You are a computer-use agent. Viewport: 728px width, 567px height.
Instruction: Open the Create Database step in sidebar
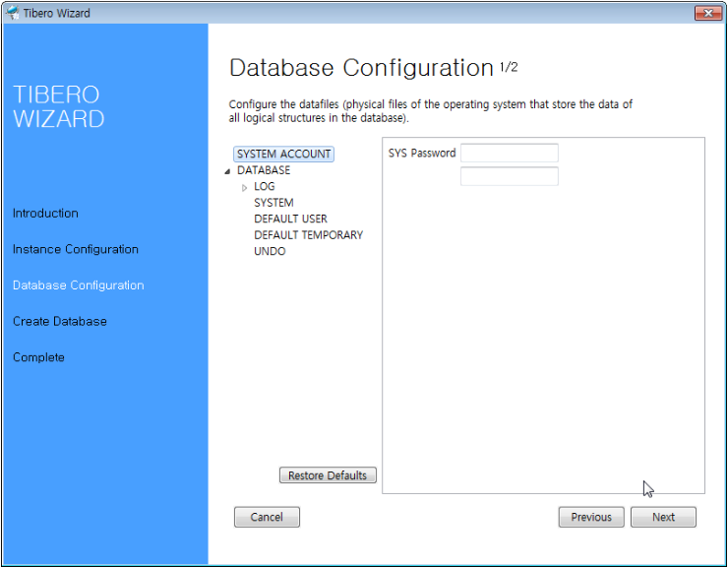tap(59, 321)
